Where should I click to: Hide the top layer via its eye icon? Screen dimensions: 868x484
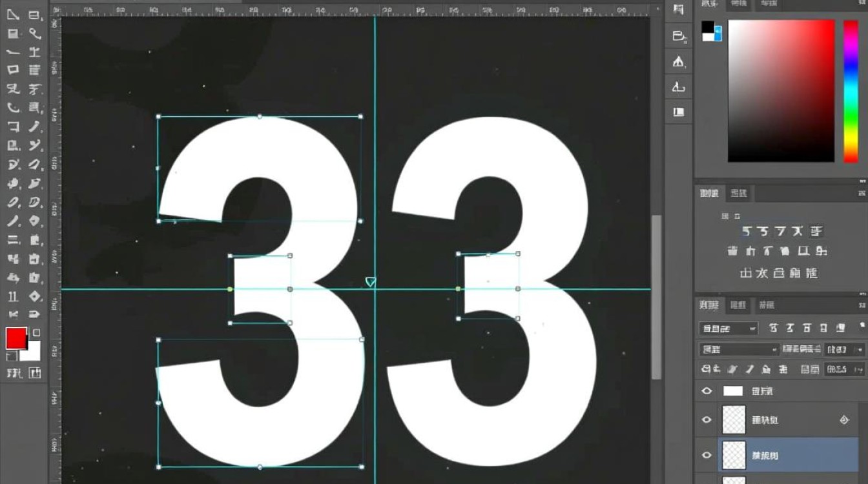[707, 390]
